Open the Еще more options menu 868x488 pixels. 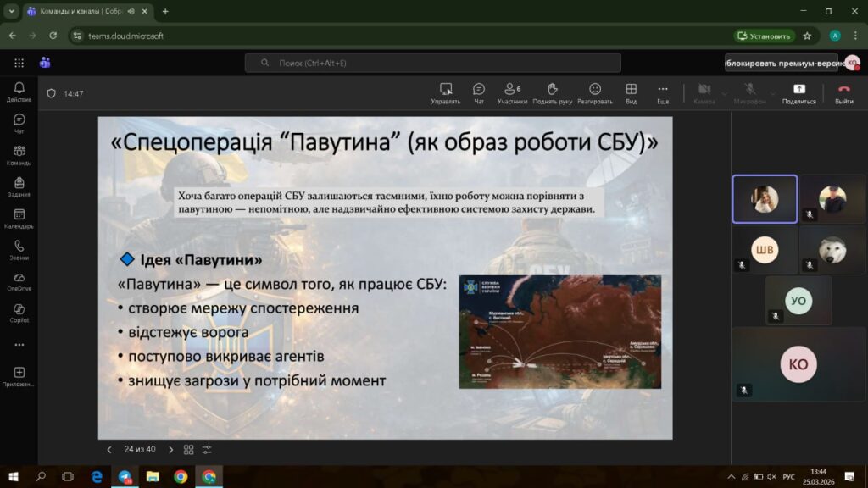(x=662, y=90)
